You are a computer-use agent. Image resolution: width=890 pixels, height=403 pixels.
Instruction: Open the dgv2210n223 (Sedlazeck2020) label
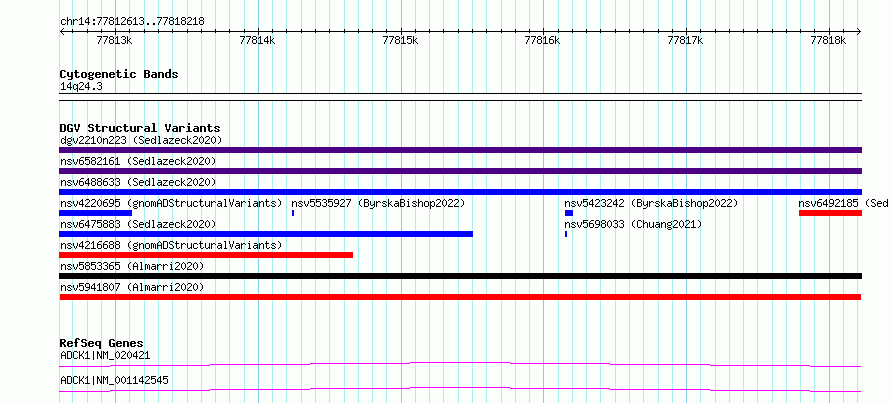(x=141, y=140)
